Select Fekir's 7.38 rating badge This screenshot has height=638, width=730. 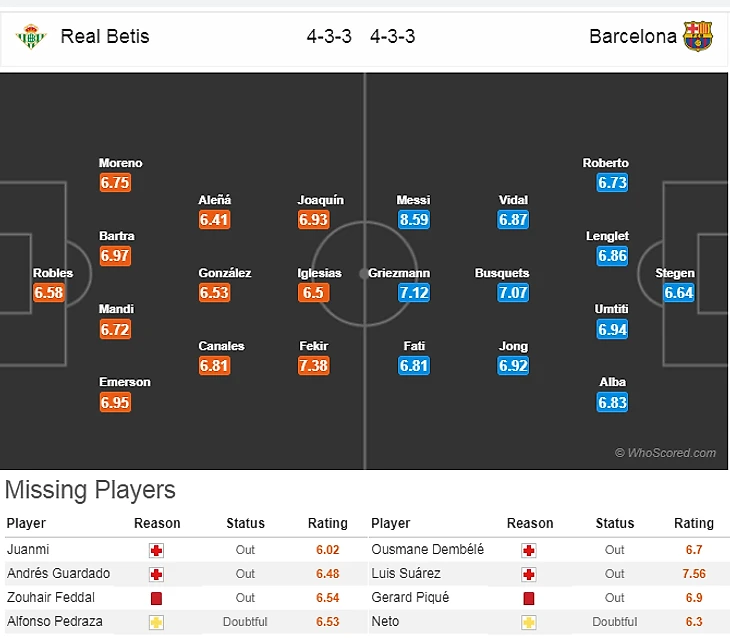tap(313, 366)
